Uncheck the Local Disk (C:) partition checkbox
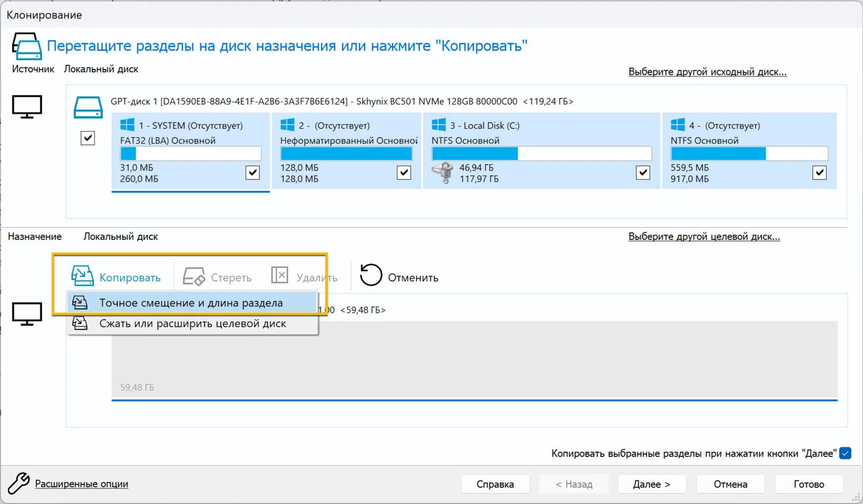 tap(643, 172)
